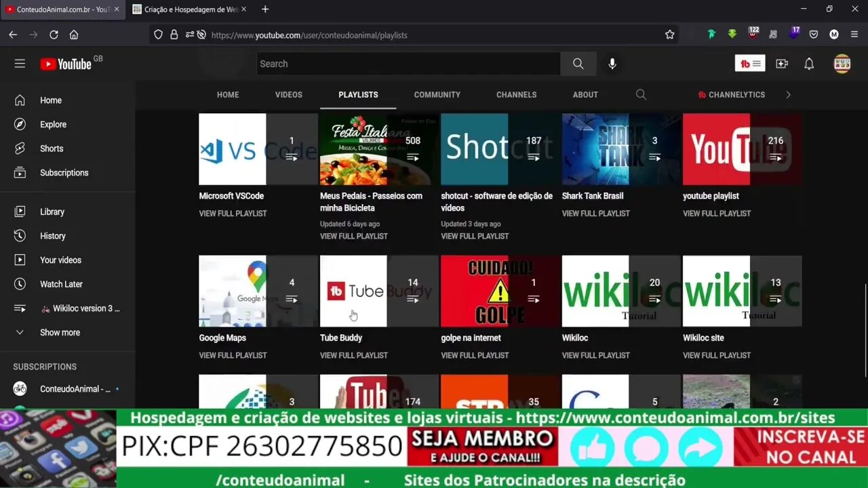Viewport: 868px width, 488px height.
Task: Open the Create video icon
Action: [x=782, y=64]
